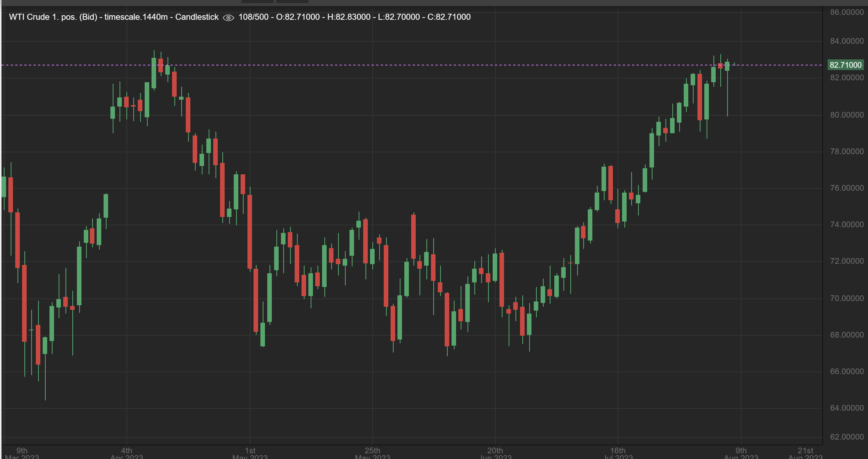Click the green 82.71000 current price tag

tap(845, 65)
